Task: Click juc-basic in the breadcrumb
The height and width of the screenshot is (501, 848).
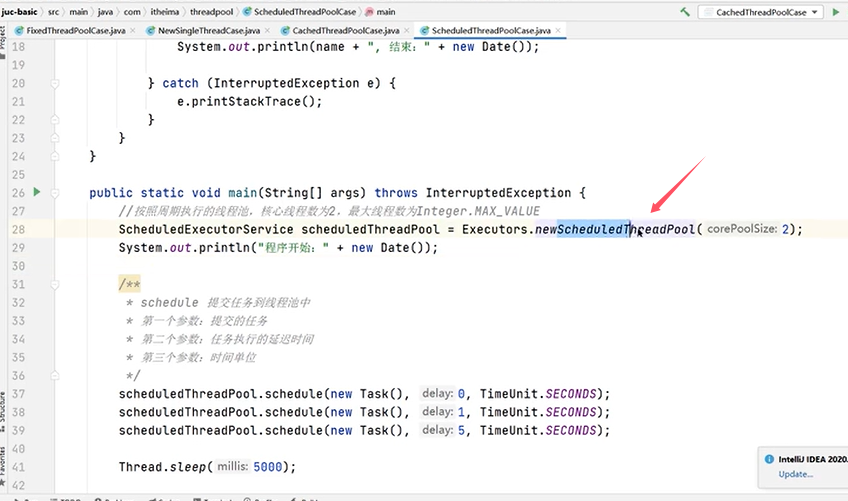Action: point(19,11)
